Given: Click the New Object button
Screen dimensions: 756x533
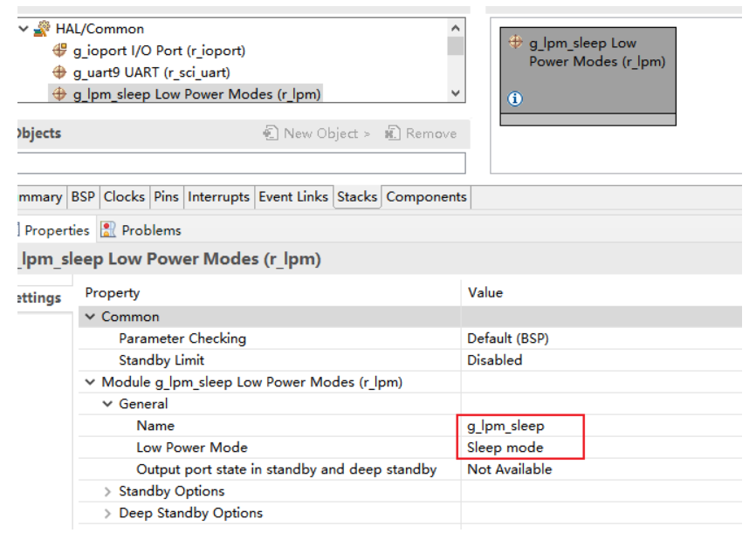Looking at the screenshot, I should coord(317,133).
